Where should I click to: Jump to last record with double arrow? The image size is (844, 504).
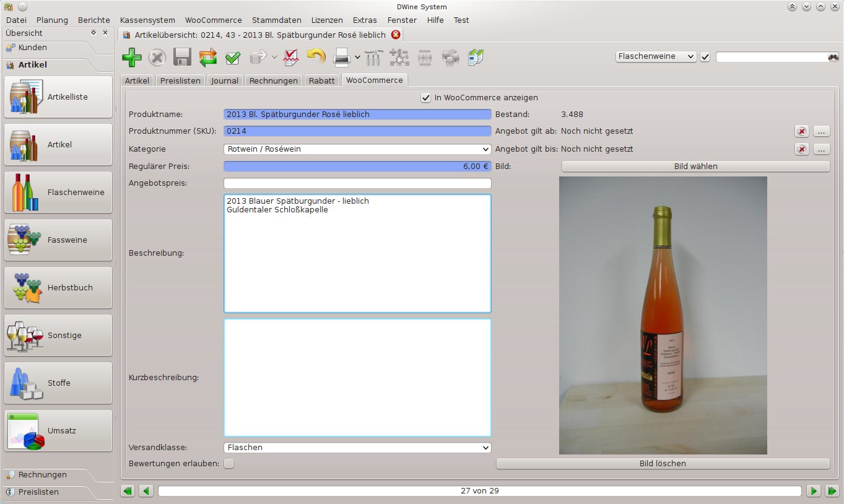click(x=831, y=491)
